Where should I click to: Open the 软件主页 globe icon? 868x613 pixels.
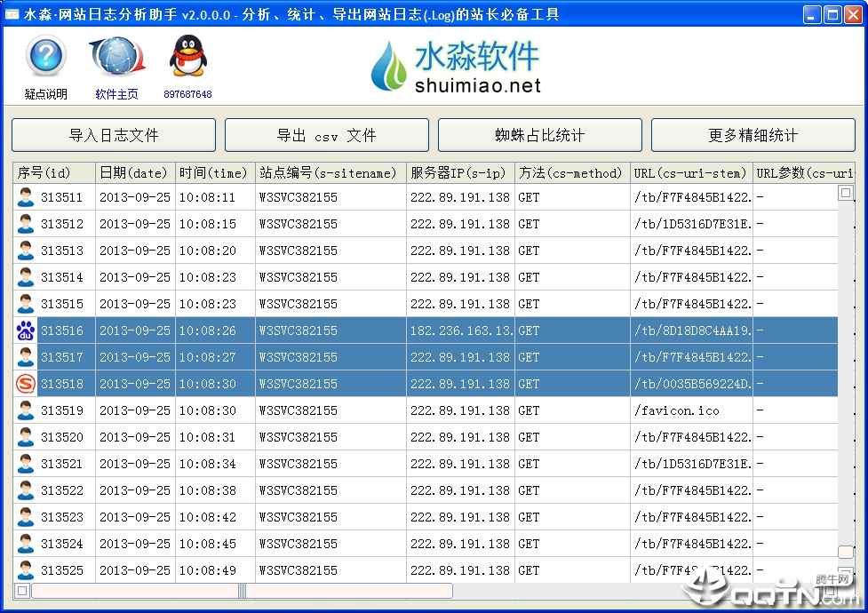coord(116,57)
